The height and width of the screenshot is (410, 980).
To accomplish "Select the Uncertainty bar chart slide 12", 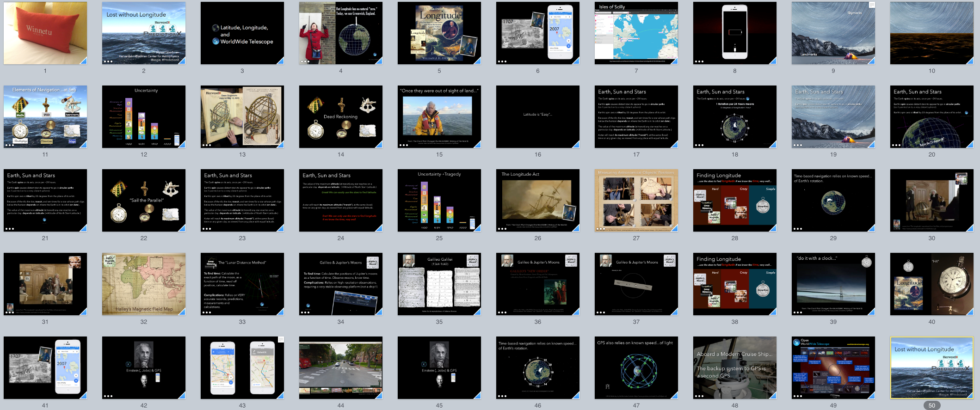I will coord(143,116).
